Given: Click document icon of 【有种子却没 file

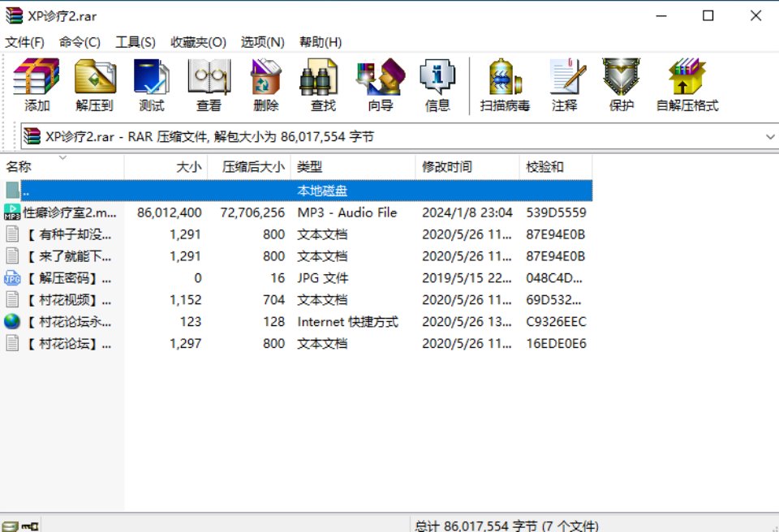Looking at the screenshot, I should pos(12,234).
